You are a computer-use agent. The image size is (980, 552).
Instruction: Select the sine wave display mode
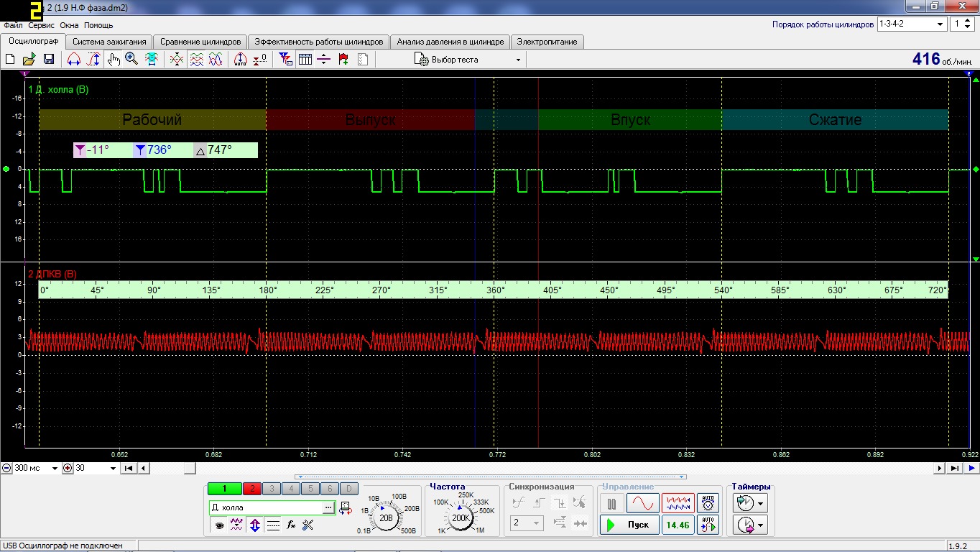tap(642, 502)
